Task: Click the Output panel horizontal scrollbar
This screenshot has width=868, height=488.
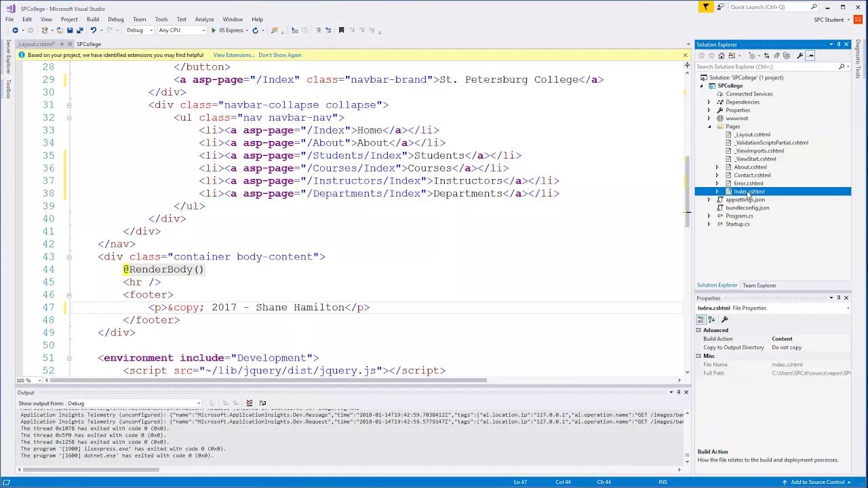Action: click(92, 469)
